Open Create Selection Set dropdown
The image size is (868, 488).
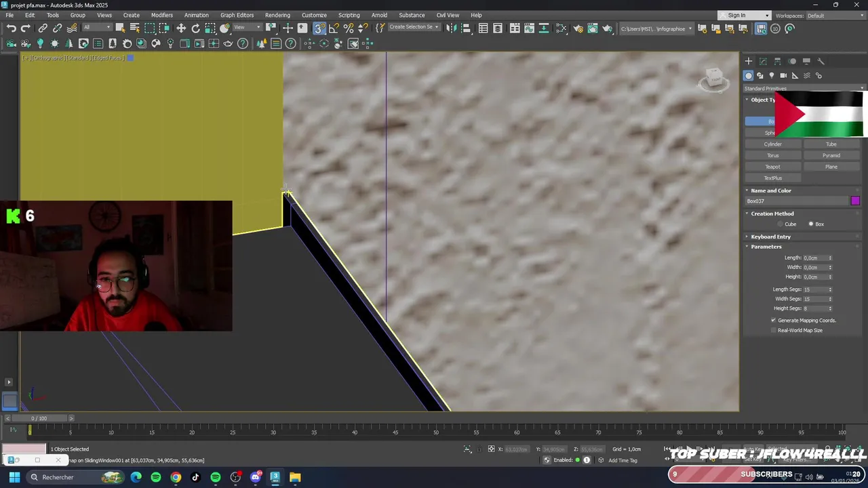(x=414, y=27)
